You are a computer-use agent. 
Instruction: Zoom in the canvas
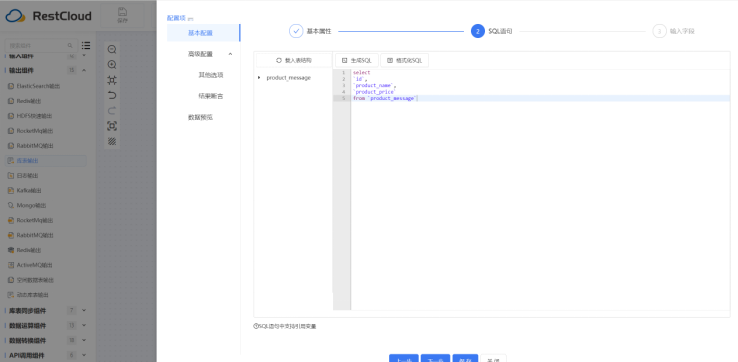[112, 64]
